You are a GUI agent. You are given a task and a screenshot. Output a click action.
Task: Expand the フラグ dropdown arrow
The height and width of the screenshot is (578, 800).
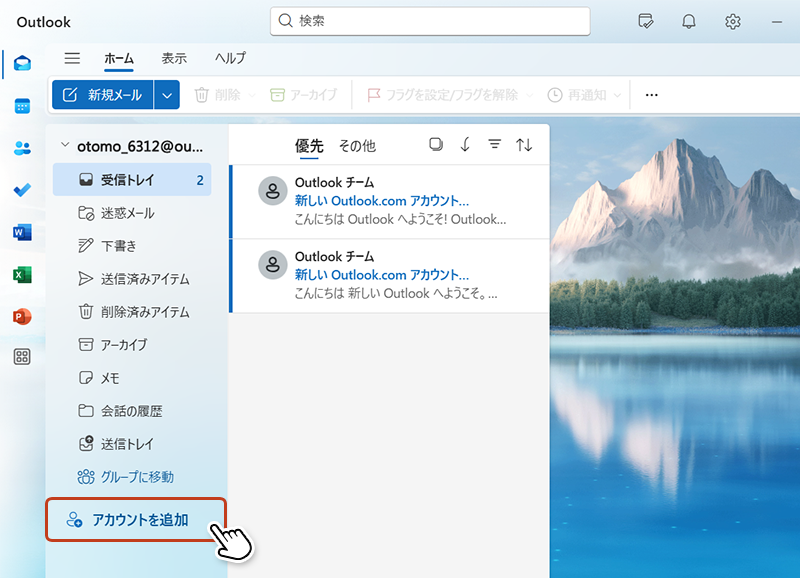[530, 95]
